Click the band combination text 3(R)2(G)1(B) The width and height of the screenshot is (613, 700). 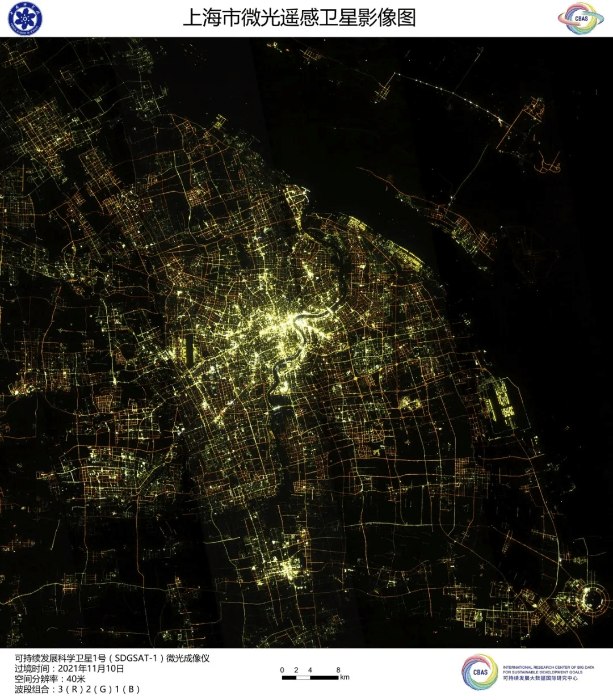99,689
